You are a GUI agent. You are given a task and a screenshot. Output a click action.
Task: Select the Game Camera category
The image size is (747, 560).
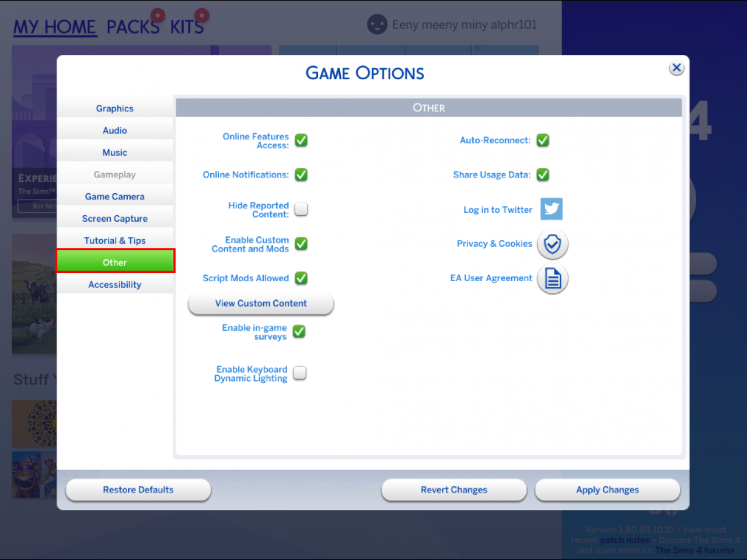[114, 196]
